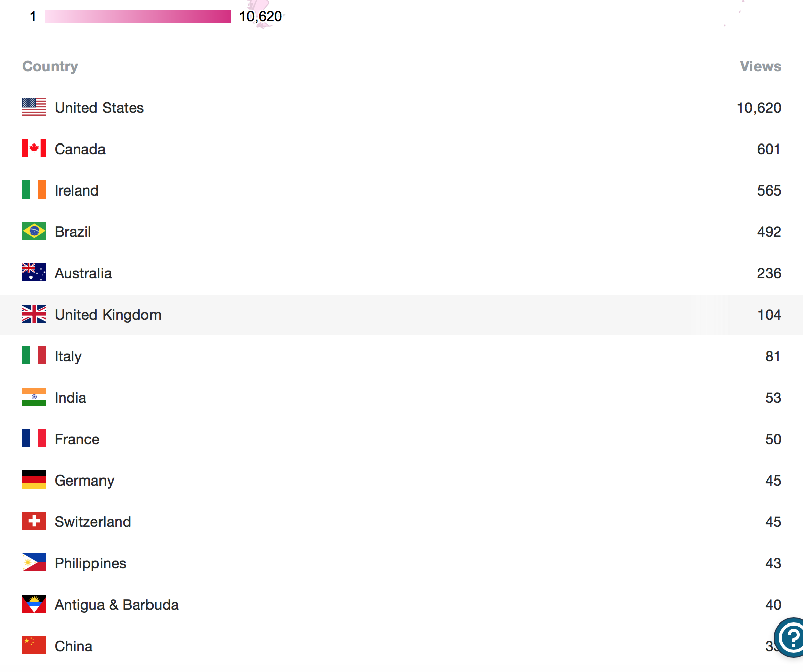The width and height of the screenshot is (803, 672).
Task: Click the China flag icon
Action: pyautogui.click(x=34, y=645)
